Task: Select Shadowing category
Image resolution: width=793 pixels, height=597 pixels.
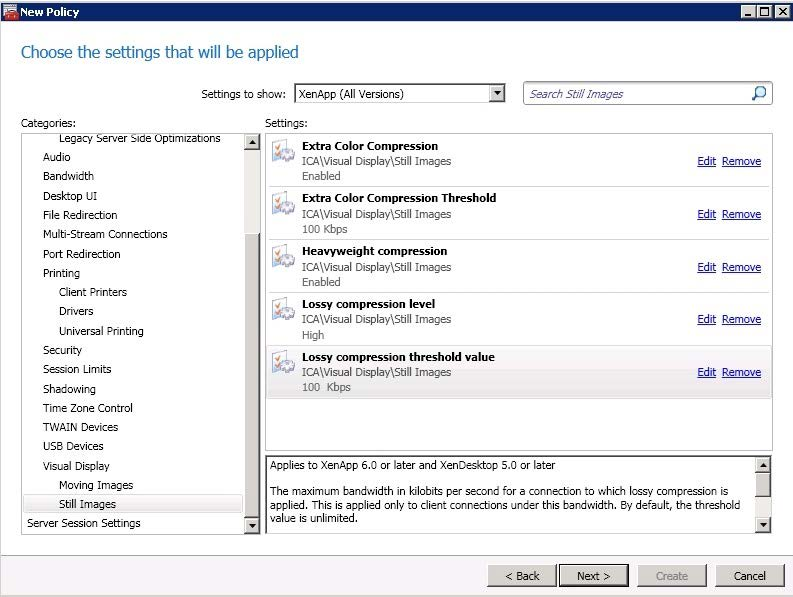Action: [x=69, y=389]
